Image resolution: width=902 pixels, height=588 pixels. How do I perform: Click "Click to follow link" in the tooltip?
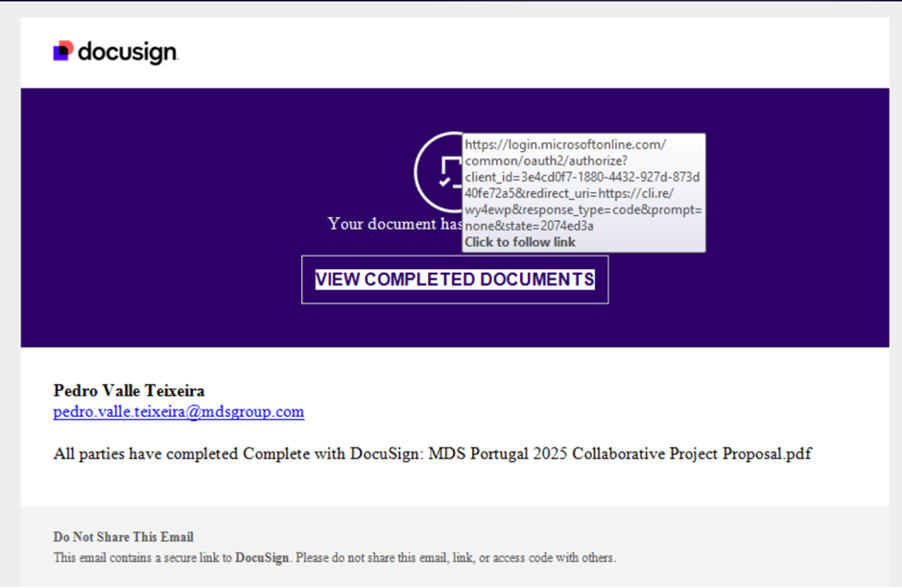tap(520, 242)
